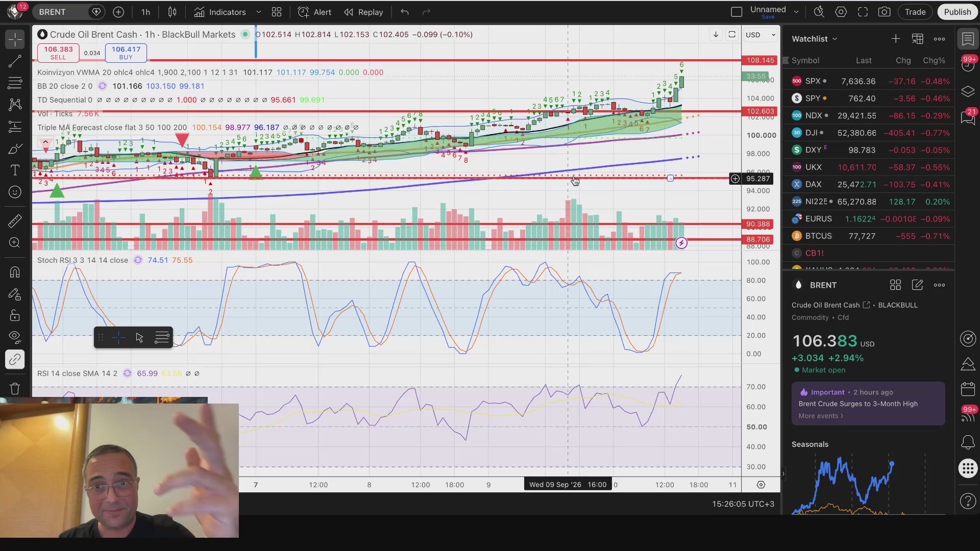The image size is (980, 551).
Task: Open the Indicators dialog
Action: click(220, 12)
